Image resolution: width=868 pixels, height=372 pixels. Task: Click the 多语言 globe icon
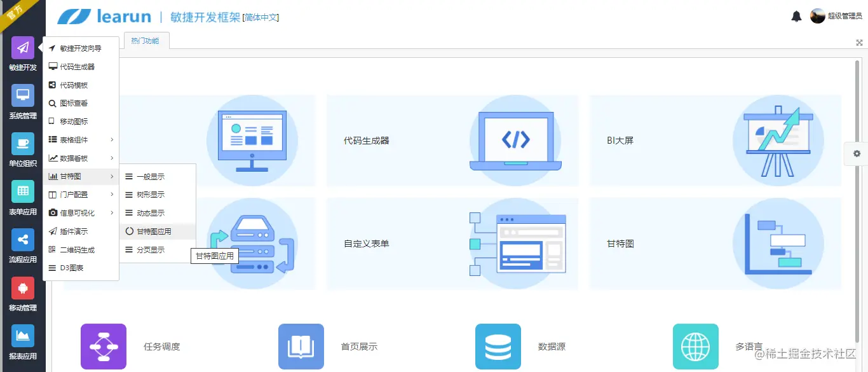pos(696,347)
